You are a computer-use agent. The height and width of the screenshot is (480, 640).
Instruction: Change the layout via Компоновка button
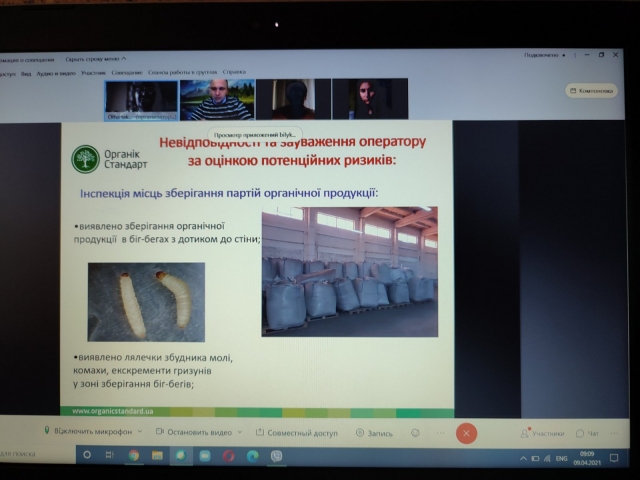coord(591,91)
